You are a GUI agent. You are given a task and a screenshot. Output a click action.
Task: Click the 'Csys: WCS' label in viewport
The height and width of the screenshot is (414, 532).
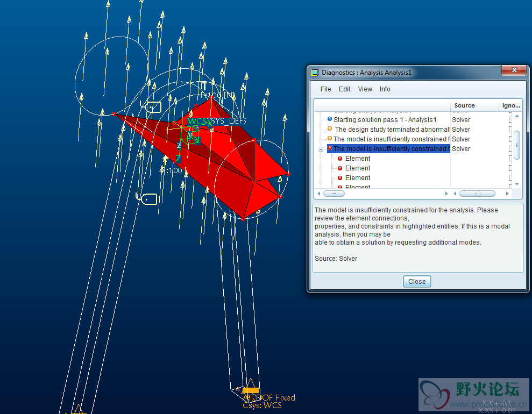tap(262, 405)
